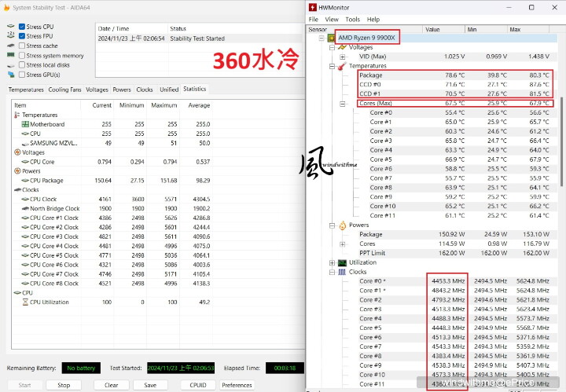This screenshot has height=392, width=566.
Task: Collapse the Cores (Max) temperature node
Action: (343, 104)
